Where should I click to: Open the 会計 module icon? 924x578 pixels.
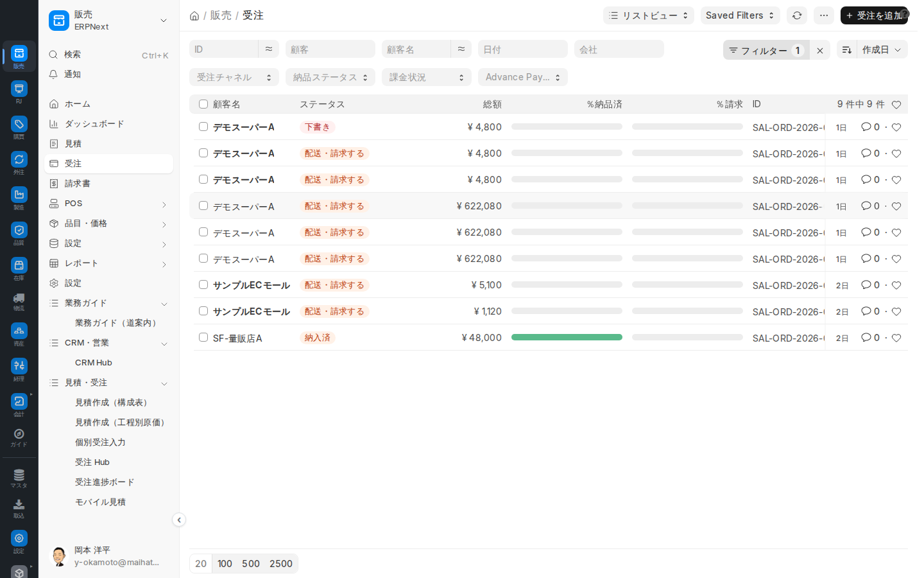(19, 405)
